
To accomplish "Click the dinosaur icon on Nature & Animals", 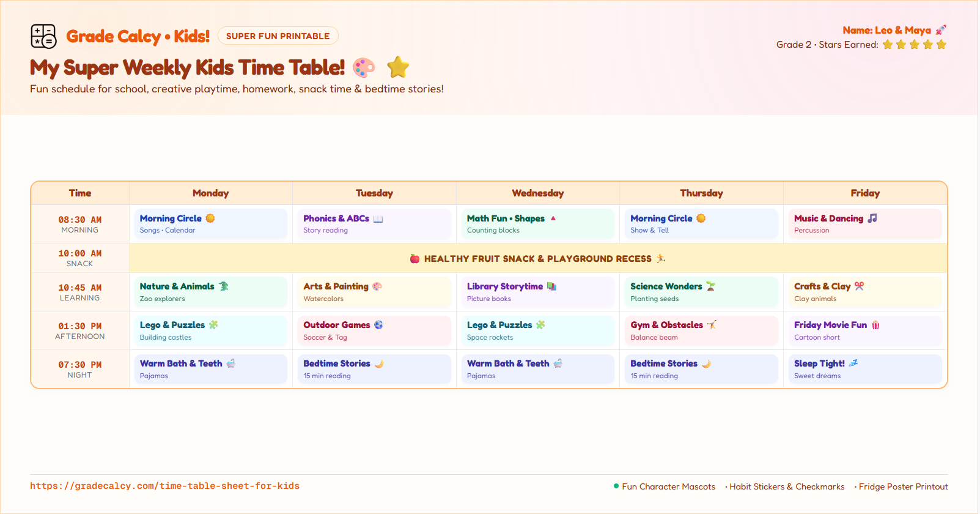I will [224, 286].
